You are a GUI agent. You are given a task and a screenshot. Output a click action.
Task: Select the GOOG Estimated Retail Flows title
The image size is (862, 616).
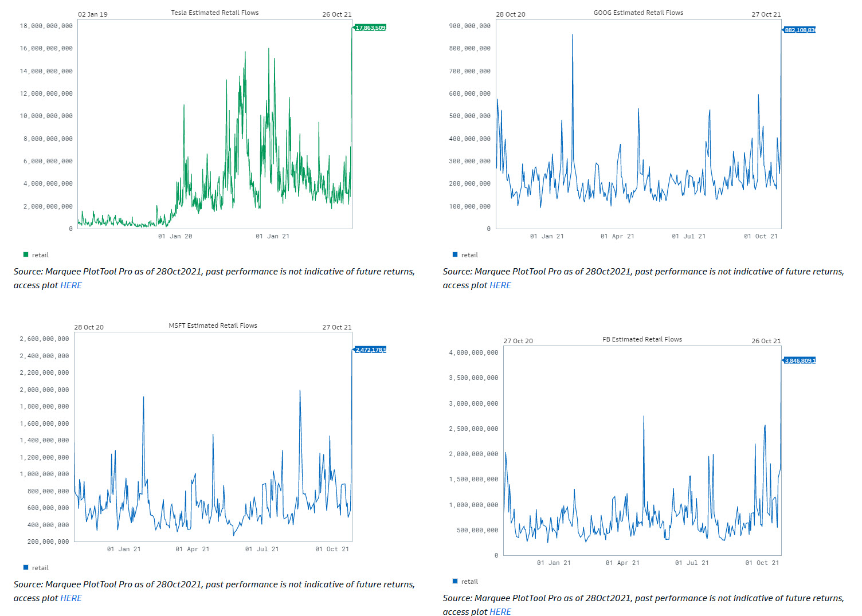point(638,13)
